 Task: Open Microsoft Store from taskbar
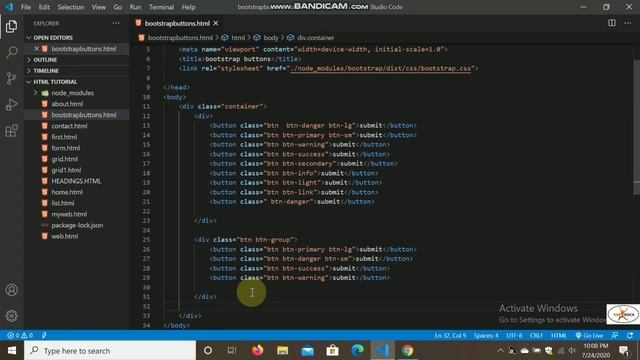tap(332, 351)
